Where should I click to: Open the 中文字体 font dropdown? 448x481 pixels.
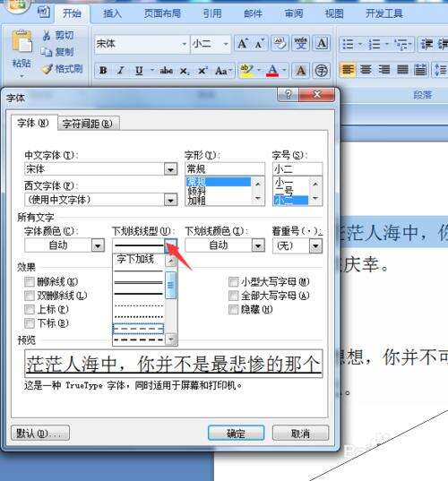pos(170,169)
